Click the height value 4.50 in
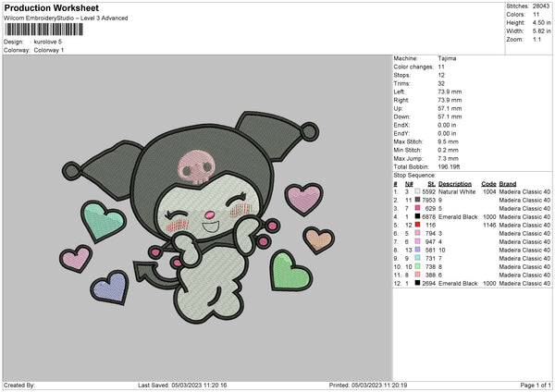The height and width of the screenshot is (392, 555). click(x=541, y=22)
